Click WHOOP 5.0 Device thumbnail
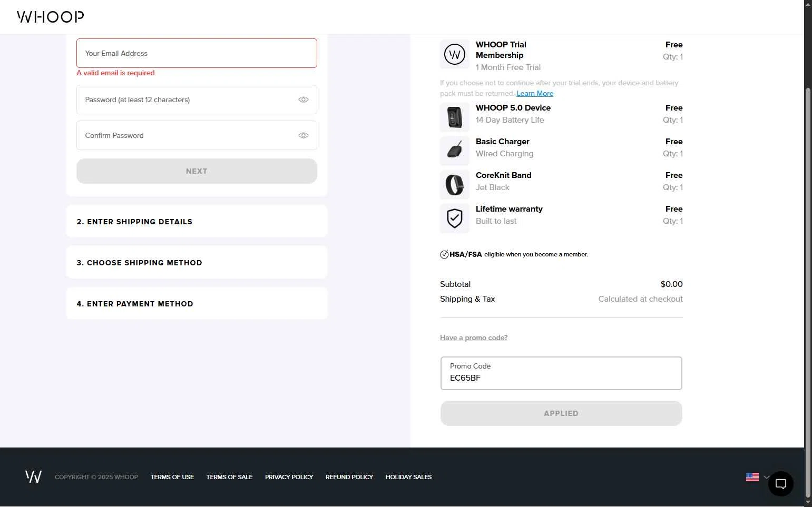Viewport: 812px width, 507px height. tap(455, 117)
